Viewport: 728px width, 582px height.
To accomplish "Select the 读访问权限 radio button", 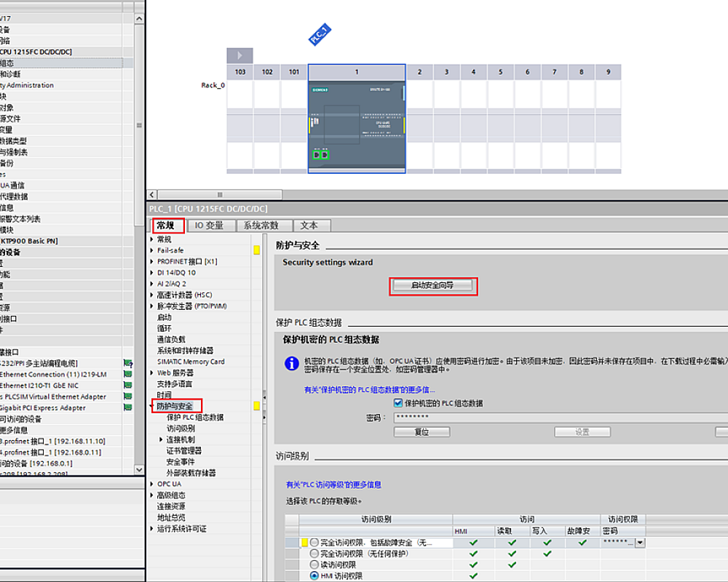I will tap(314, 565).
